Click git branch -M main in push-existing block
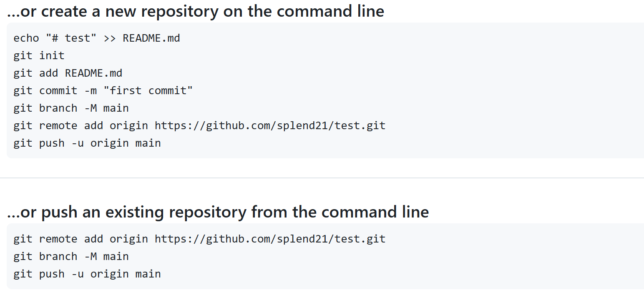The width and height of the screenshot is (644, 290). point(71,257)
